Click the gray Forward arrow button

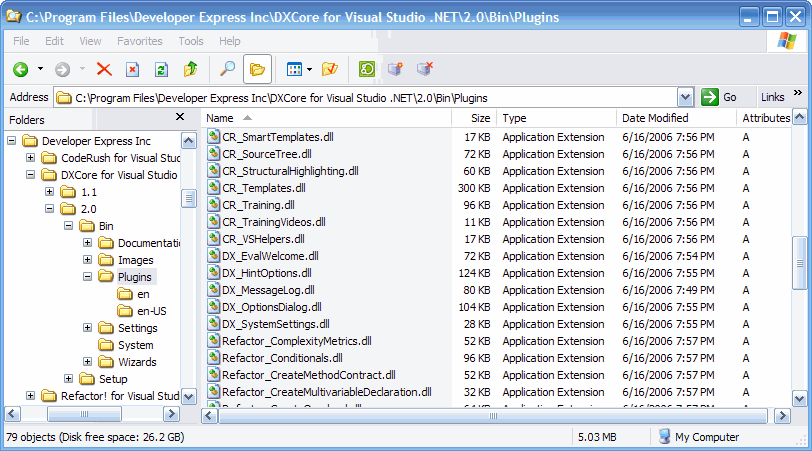click(63, 69)
